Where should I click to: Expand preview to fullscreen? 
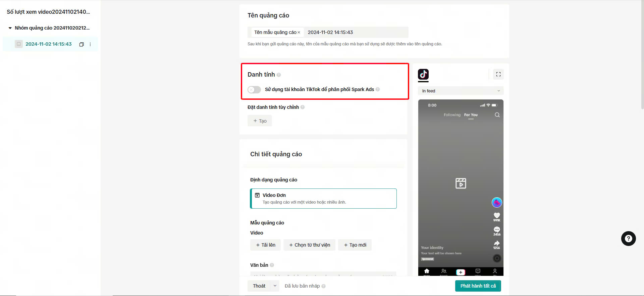point(498,74)
